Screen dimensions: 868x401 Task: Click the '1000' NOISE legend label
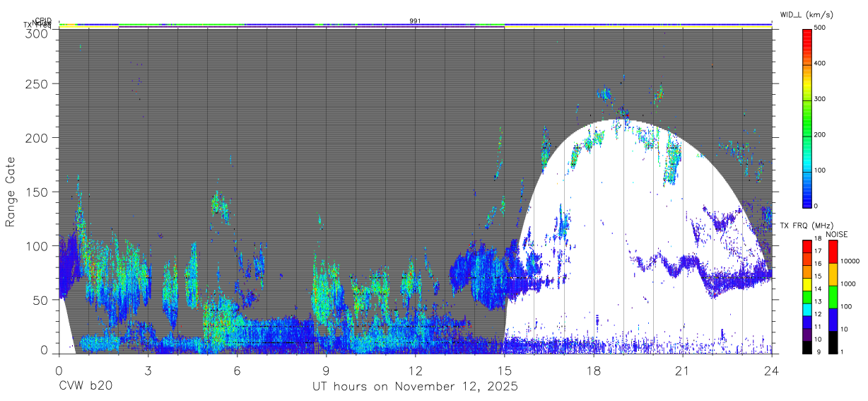(848, 284)
